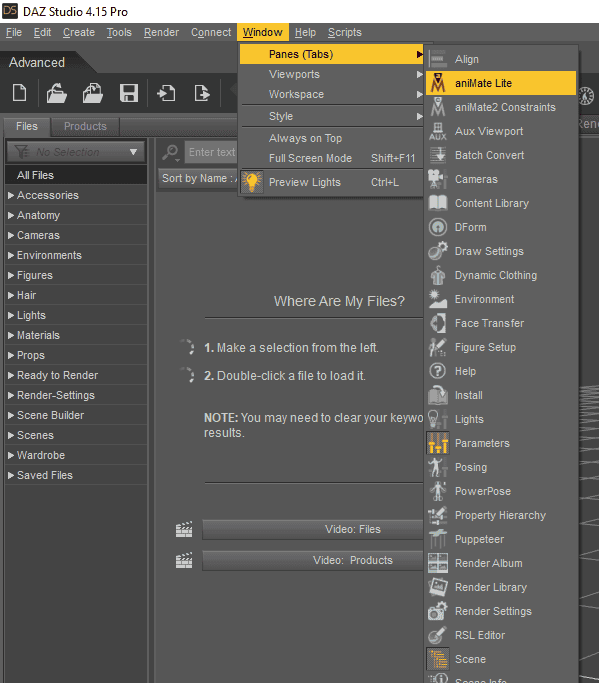
Task: Click the Aux Viewport icon
Action: (438, 131)
